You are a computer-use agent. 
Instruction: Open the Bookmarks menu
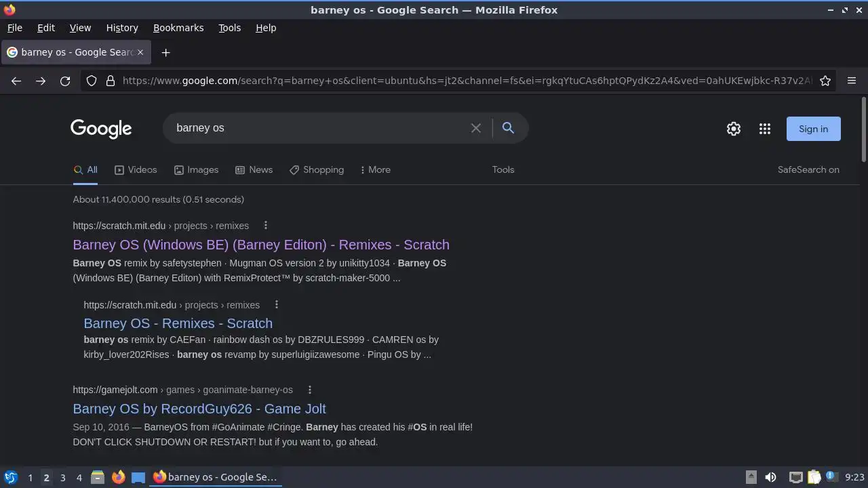pyautogui.click(x=178, y=28)
